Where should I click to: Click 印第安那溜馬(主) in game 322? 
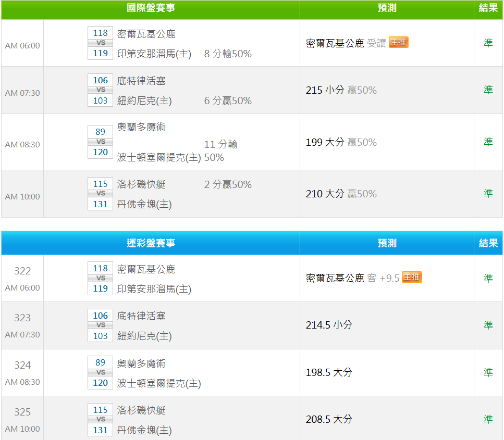(x=154, y=289)
